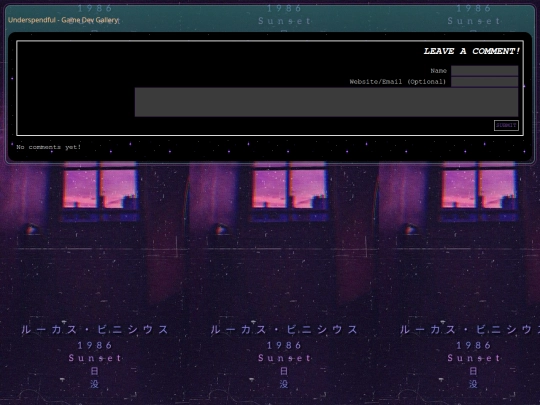Click the large comment text area
540x405 pixels.
tap(326, 102)
